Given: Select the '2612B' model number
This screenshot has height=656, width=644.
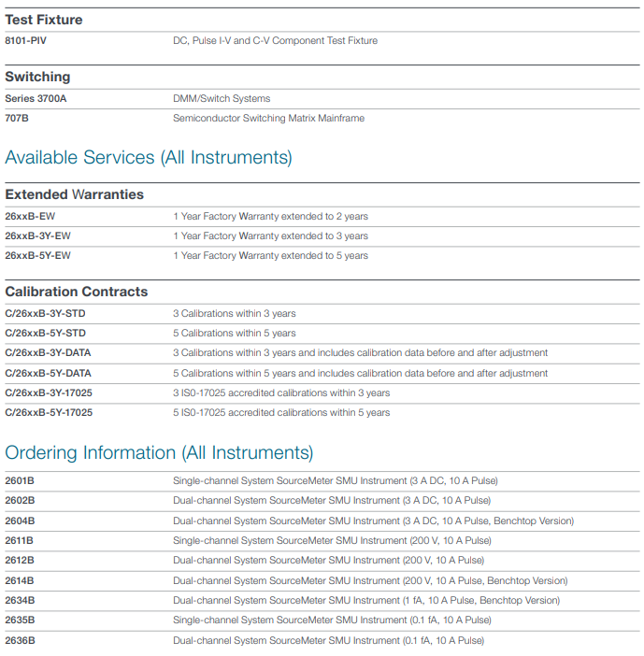Looking at the screenshot, I should [20, 560].
